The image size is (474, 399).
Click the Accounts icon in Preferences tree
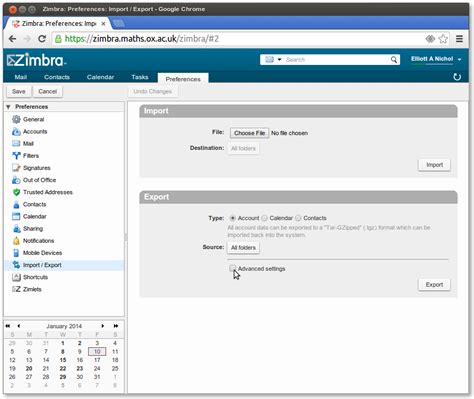(x=16, y=132)
